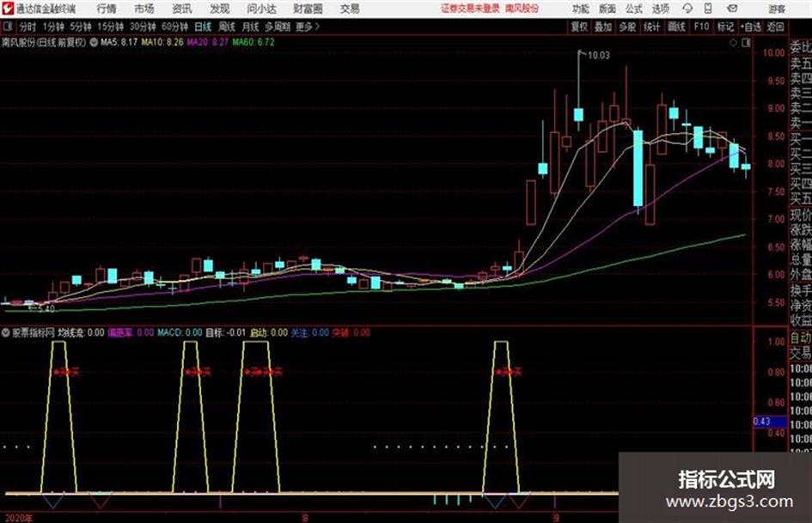Add stock via 自选 button
The height and width of the screenshot is (523, 812).
click(750, 27)
